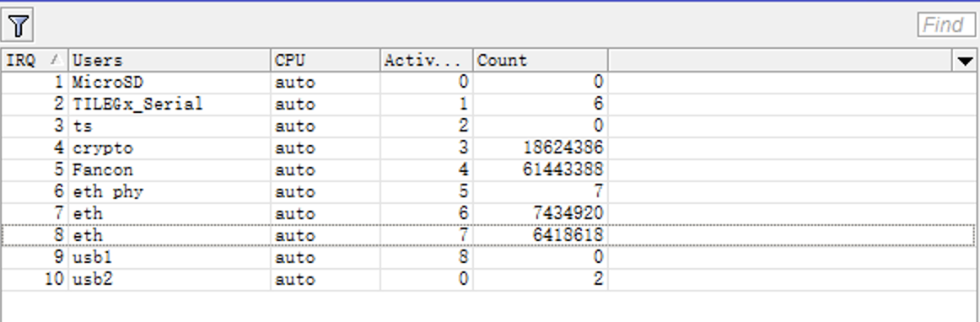
Task: Click active CPU value 4 for Fancon
Action: 463,170
